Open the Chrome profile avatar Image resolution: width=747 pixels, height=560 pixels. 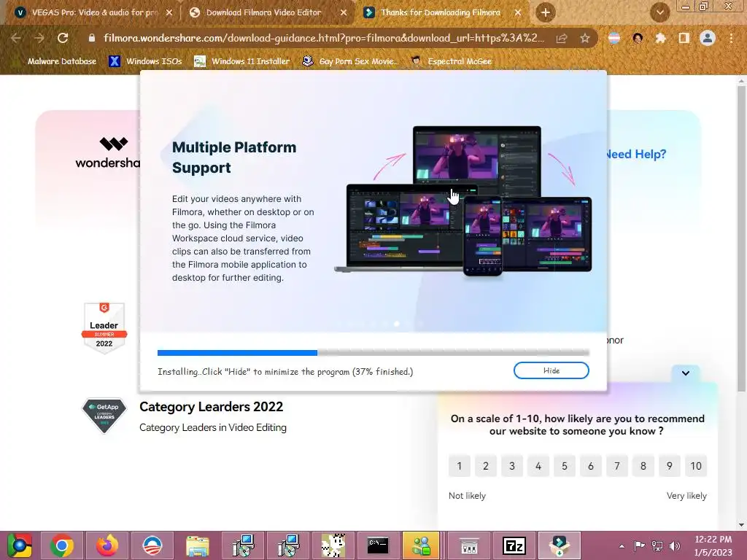(x=708, y=38)
